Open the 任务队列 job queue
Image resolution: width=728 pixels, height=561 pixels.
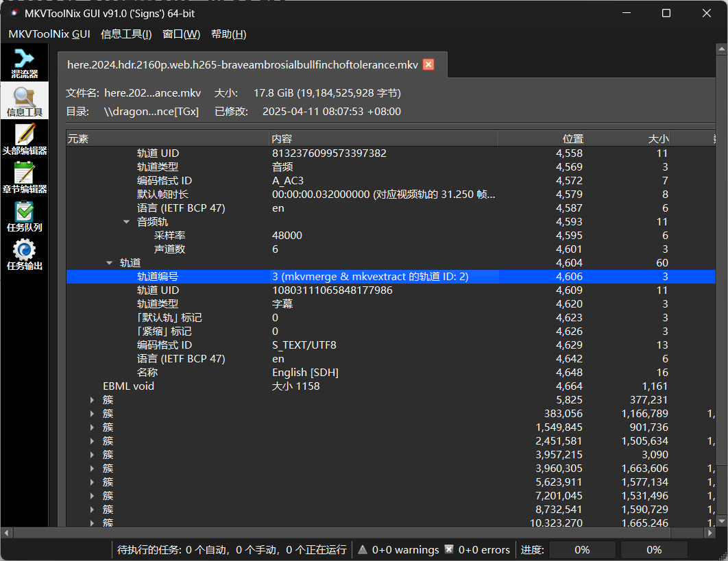click(x=24, y=216)
